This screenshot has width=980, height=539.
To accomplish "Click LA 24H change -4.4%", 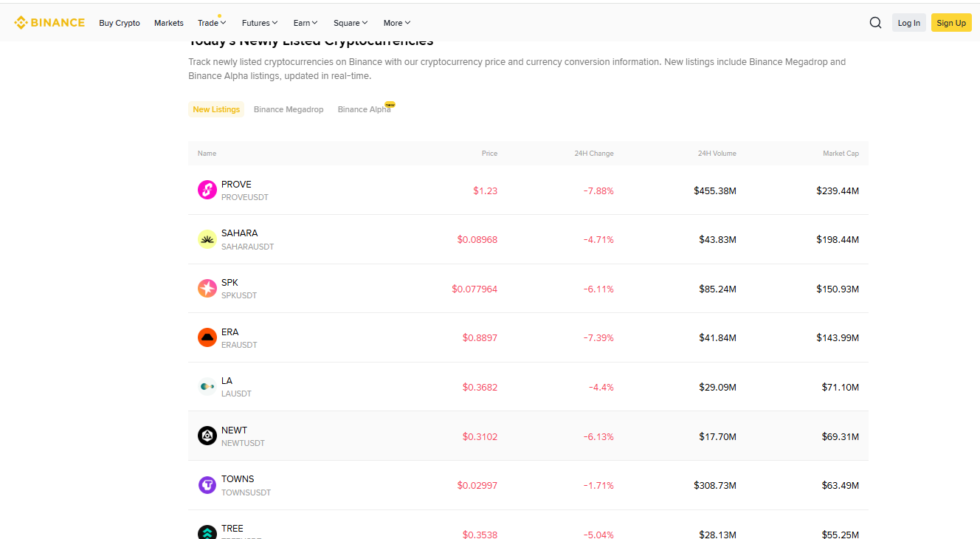I will (x=601, y=387).
